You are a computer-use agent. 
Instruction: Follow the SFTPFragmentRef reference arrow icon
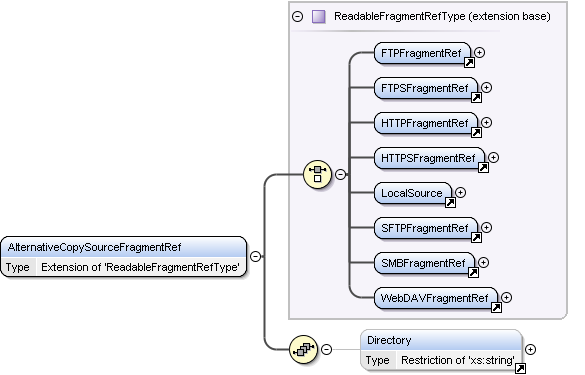coord(476,237)
